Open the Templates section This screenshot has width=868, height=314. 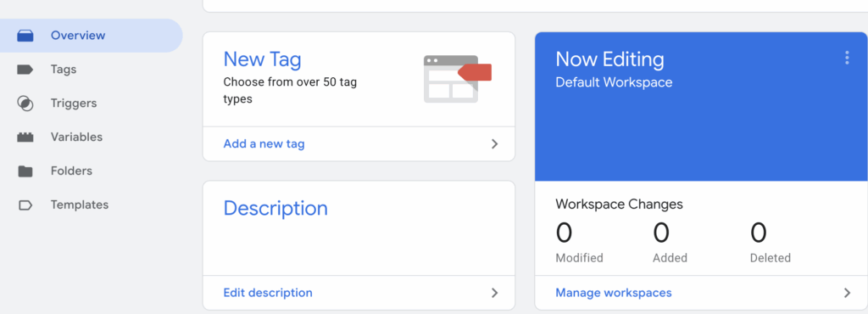click(x=80, y=205)
